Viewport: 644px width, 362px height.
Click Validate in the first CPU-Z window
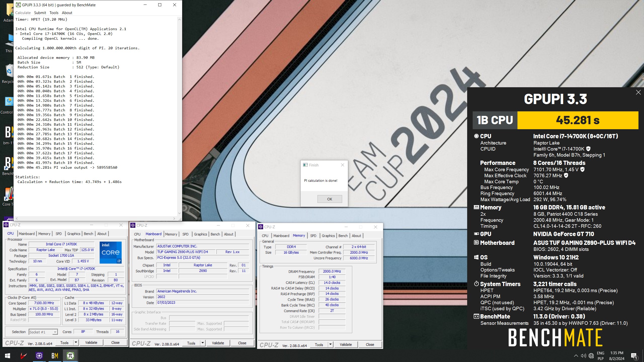point(91,342)
